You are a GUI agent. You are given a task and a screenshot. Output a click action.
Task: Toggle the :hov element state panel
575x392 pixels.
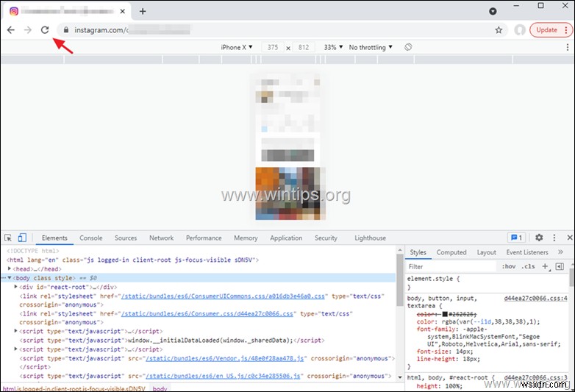pos(509,266)
